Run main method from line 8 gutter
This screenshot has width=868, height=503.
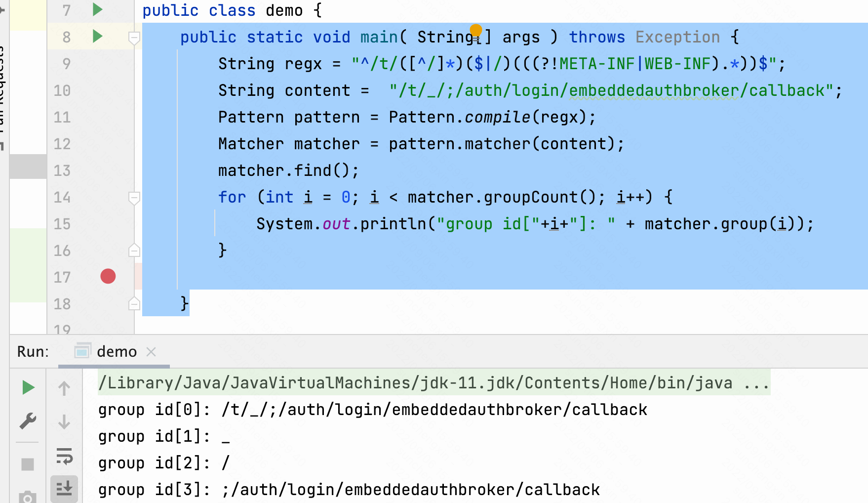point(98,36)
